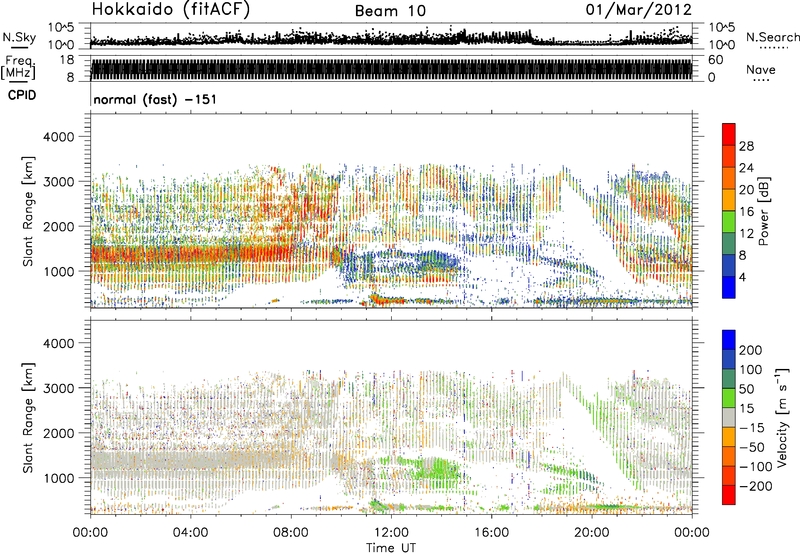Select the 'normal (fast) -151' mode text

pos(155,99)
